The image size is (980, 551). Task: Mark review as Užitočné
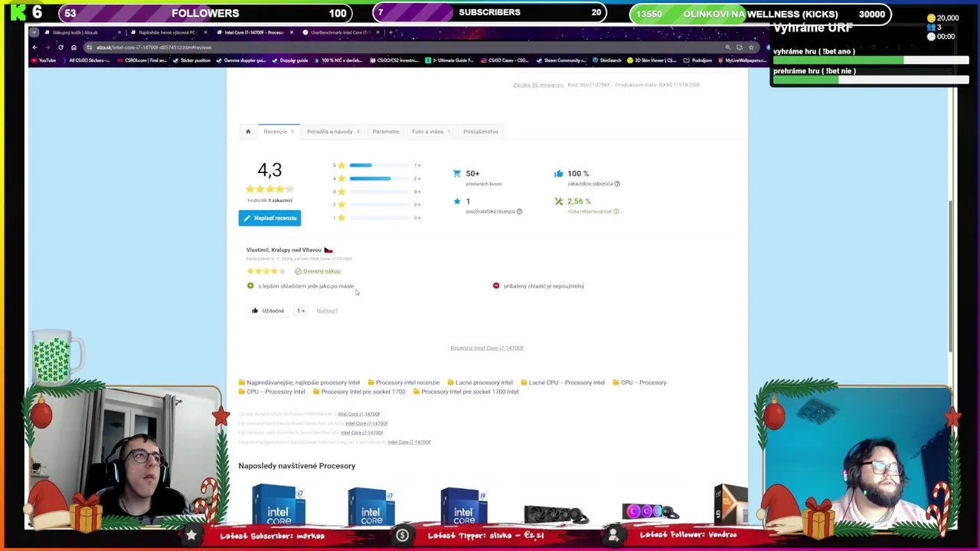pyautogui.click(x=268, y=311)
